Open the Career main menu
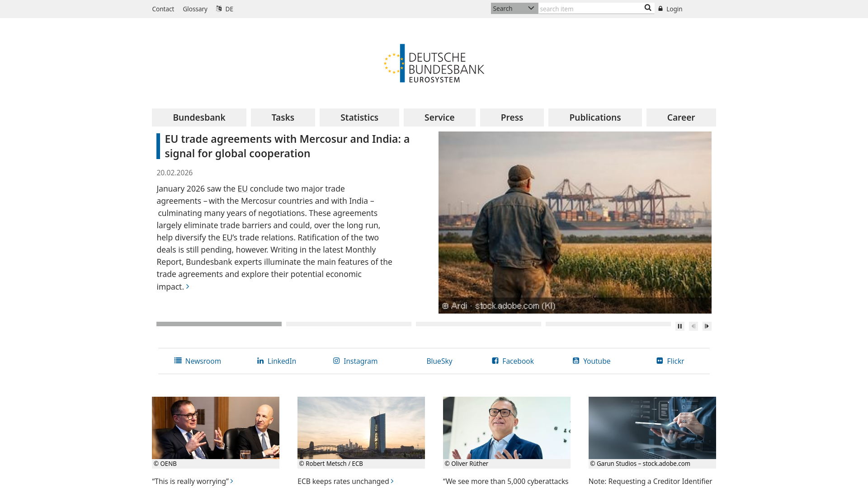This screenshot has height=488, width=868. tap(681, 117)
